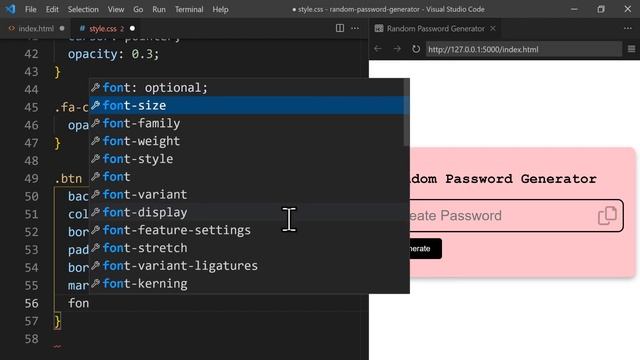640x360 pixels.
Task: Reload the browser preview page
Action: click(x=416, y=49)
